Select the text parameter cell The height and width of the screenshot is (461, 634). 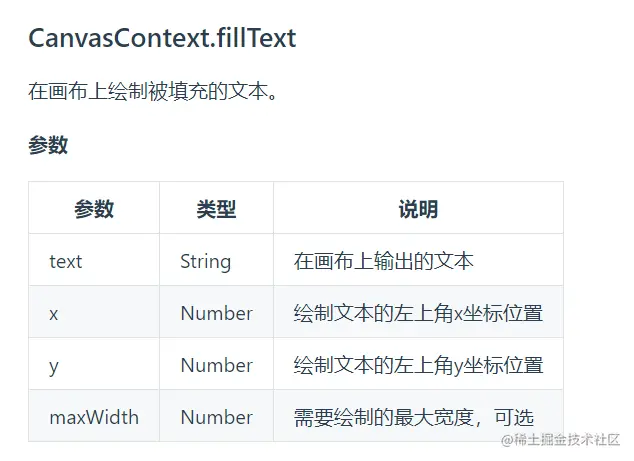(x=66, y=261)
